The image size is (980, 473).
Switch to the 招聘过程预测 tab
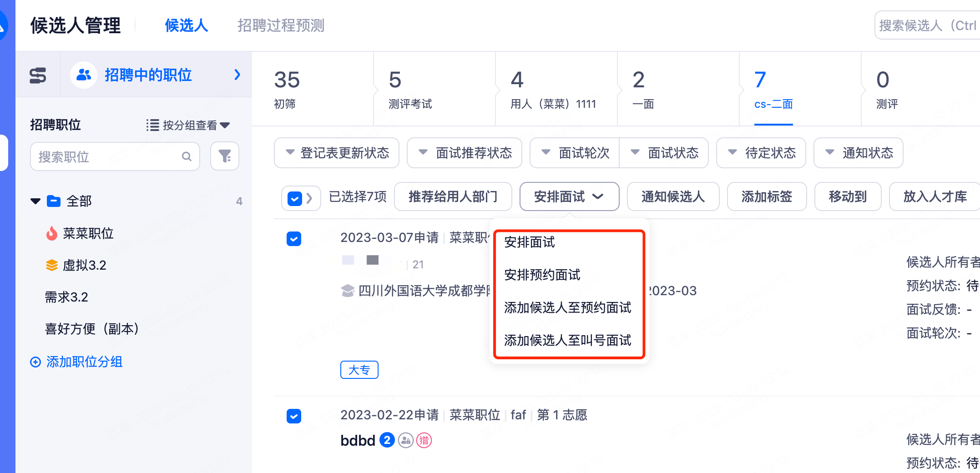pyautogui.click(x=281, y=25)
